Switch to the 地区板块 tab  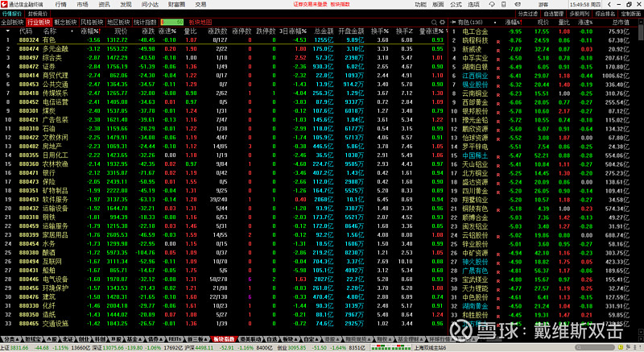click(x=118, y=23)
